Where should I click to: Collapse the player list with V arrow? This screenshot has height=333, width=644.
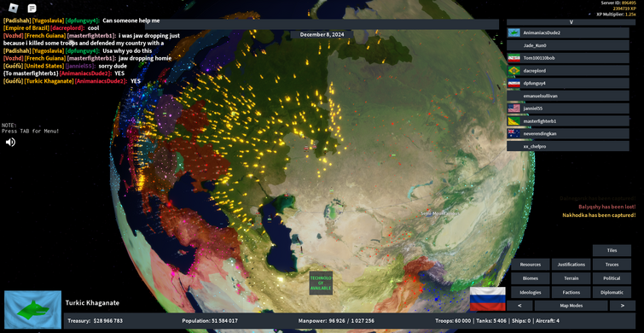pos(571,22)
